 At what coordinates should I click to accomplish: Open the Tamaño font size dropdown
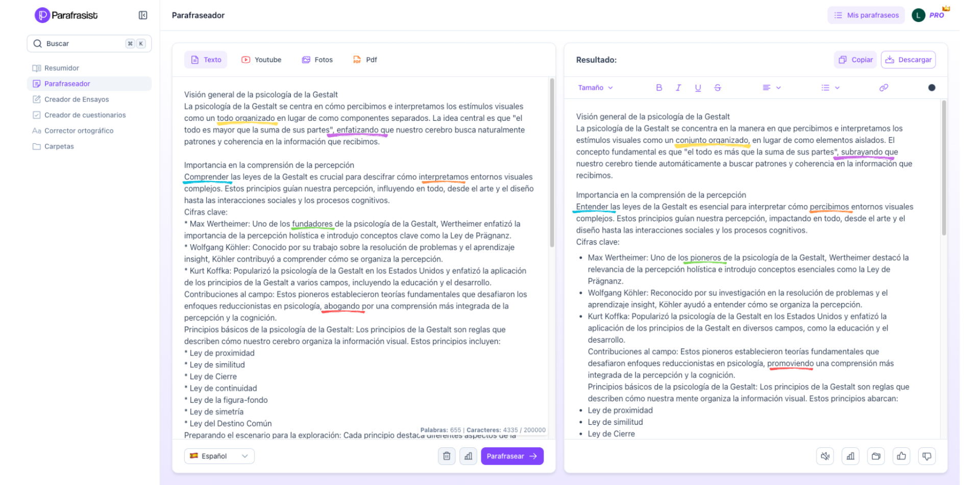pyautogui.click(x=595, y=88)
